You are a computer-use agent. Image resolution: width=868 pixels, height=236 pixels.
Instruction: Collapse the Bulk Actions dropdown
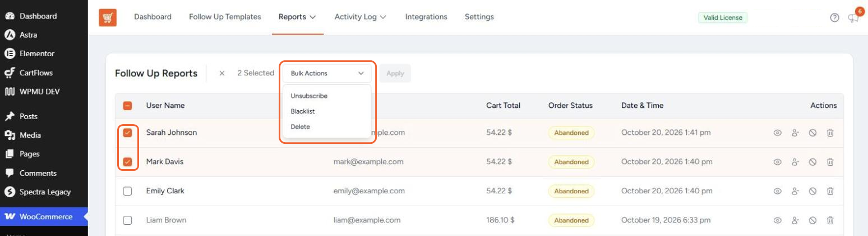pos(327,74)
